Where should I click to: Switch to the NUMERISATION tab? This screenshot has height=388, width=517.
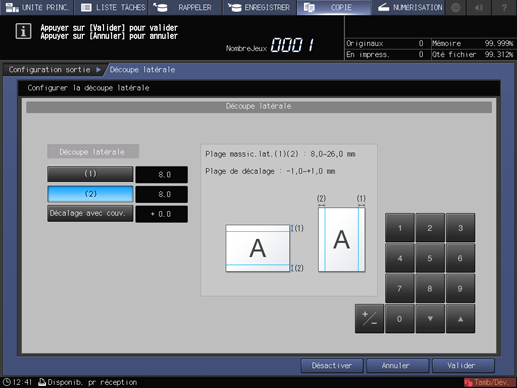(x=409, y=7)
